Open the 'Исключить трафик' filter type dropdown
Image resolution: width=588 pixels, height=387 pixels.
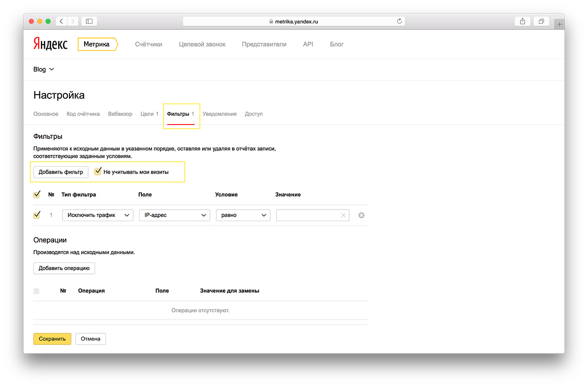click(x=97, y=215)
